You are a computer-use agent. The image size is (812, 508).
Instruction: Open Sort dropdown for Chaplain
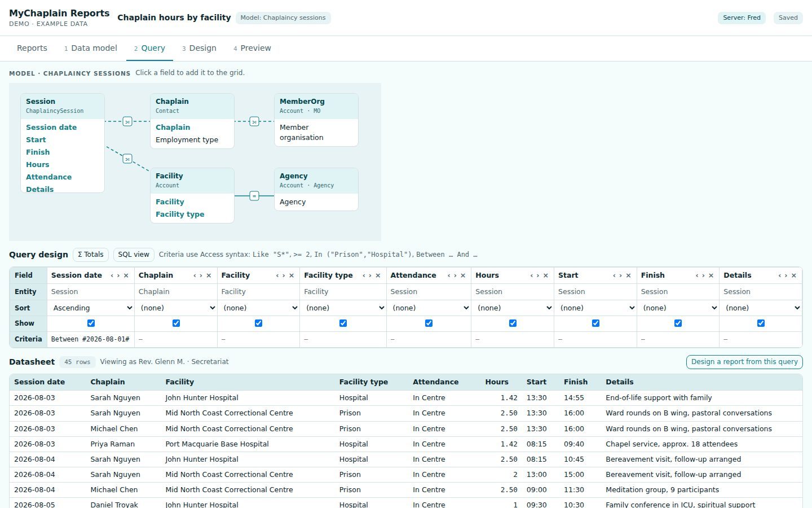click(x=176, y=308)
